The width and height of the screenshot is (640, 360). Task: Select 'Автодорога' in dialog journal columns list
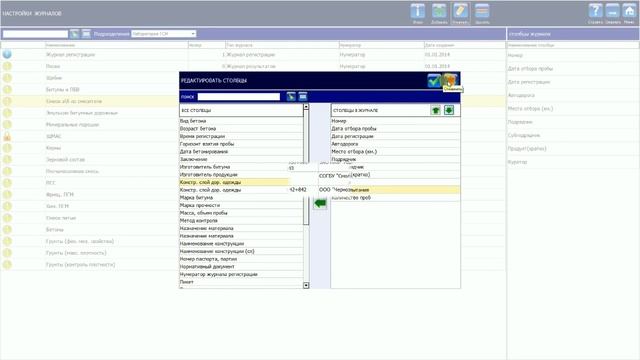pos(395,144)
